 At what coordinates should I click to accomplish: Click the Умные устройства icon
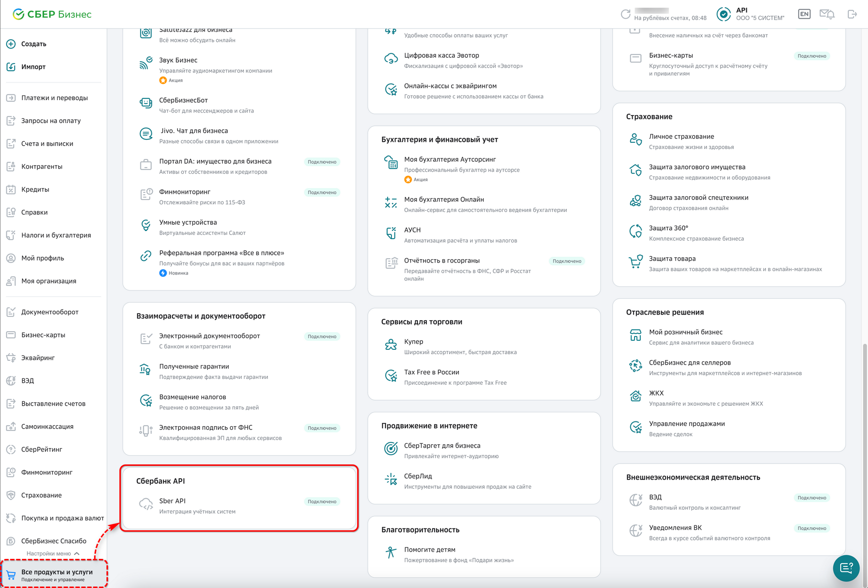(x=146, y=225)
